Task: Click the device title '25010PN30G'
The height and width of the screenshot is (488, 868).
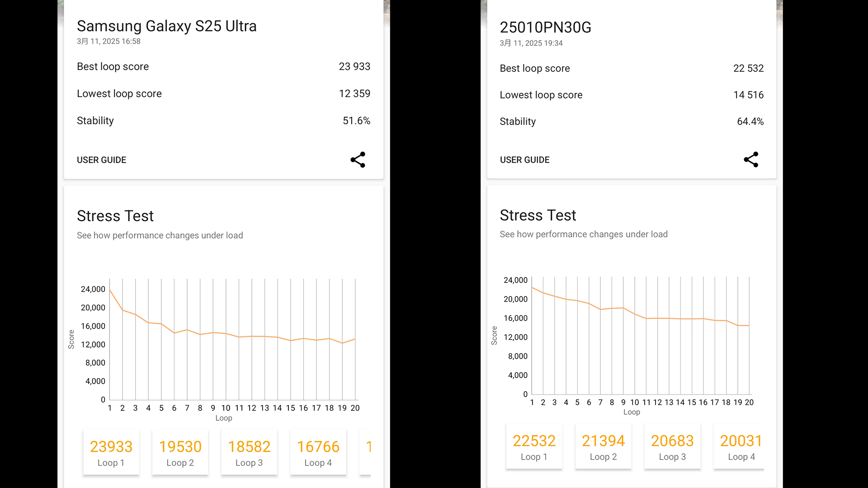Action: point(545,28)
